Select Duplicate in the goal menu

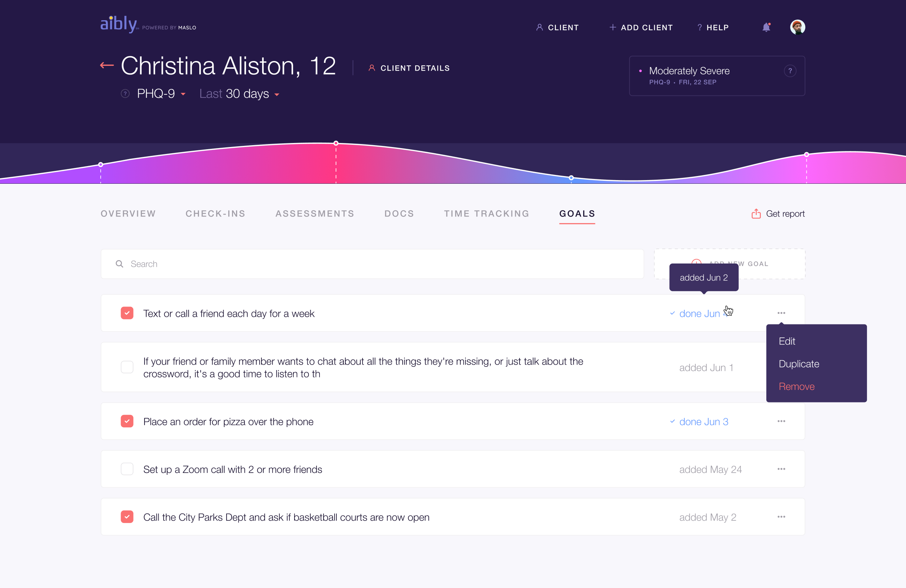point(799,364)
